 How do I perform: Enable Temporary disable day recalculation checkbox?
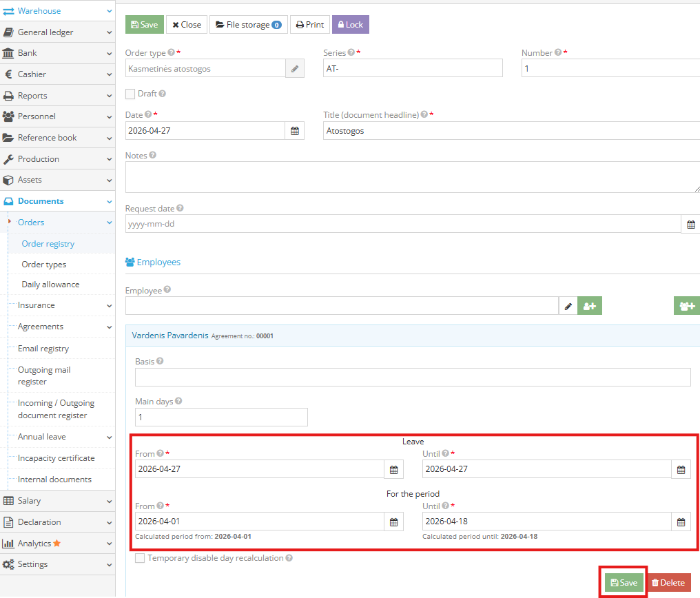[x=140, y=558]
